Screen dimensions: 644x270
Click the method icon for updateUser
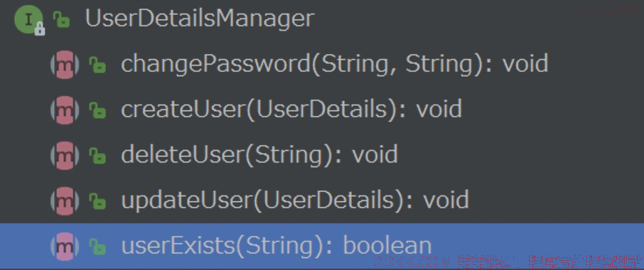65,200
